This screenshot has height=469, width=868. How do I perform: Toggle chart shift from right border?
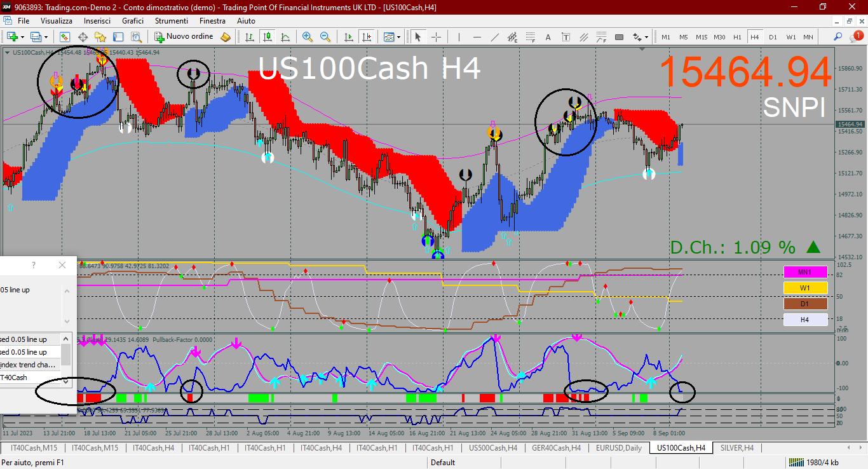366,37
